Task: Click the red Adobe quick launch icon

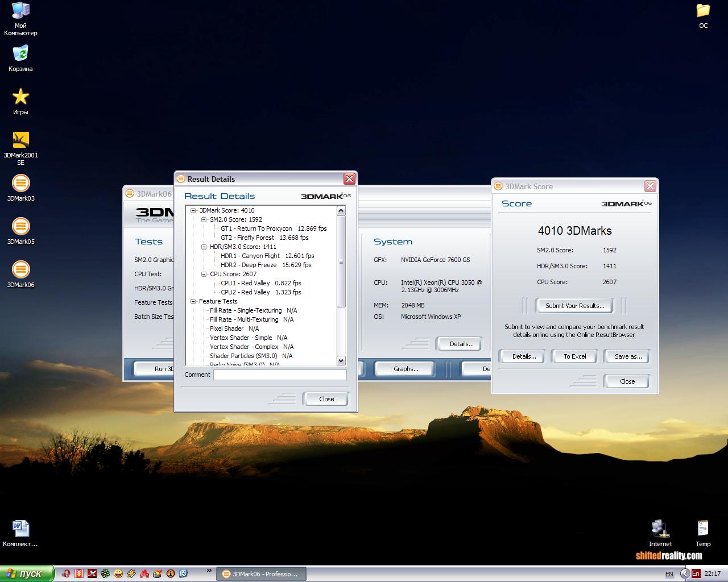Action: point(144,573)
